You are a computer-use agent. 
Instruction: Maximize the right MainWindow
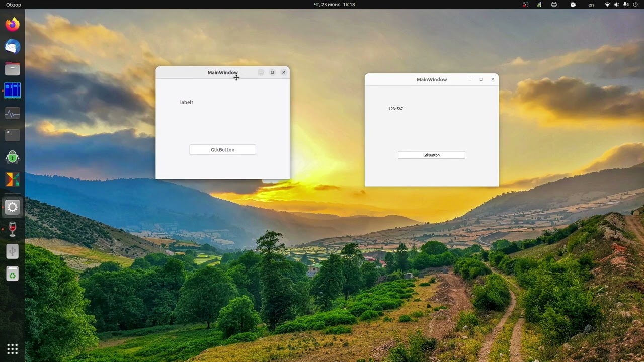pos(481,79)
